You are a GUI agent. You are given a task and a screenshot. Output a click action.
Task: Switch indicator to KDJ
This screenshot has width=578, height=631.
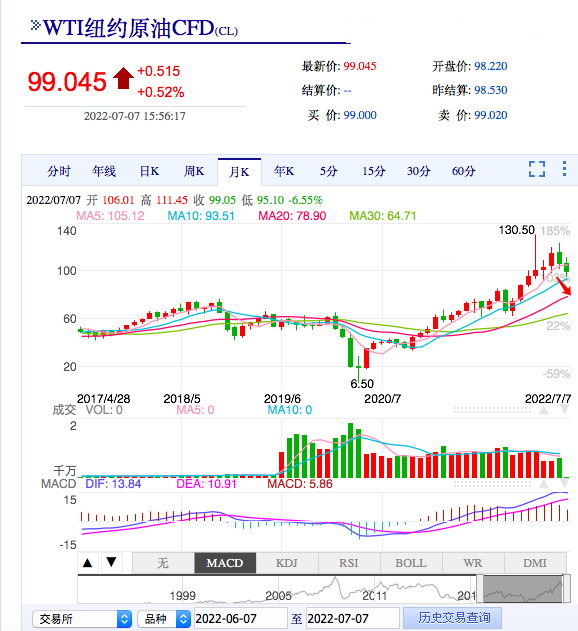click(287, 563)
